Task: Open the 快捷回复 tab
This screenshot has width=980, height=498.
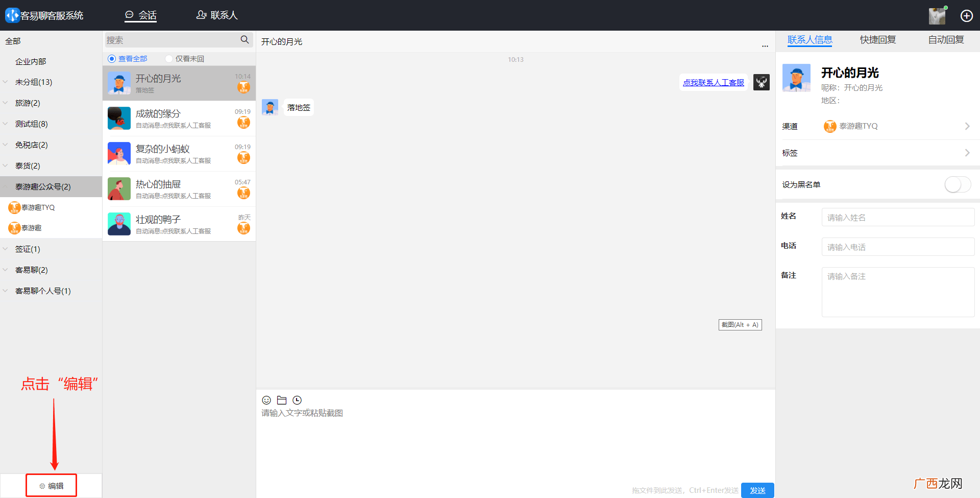Action: tap(878, 40)
